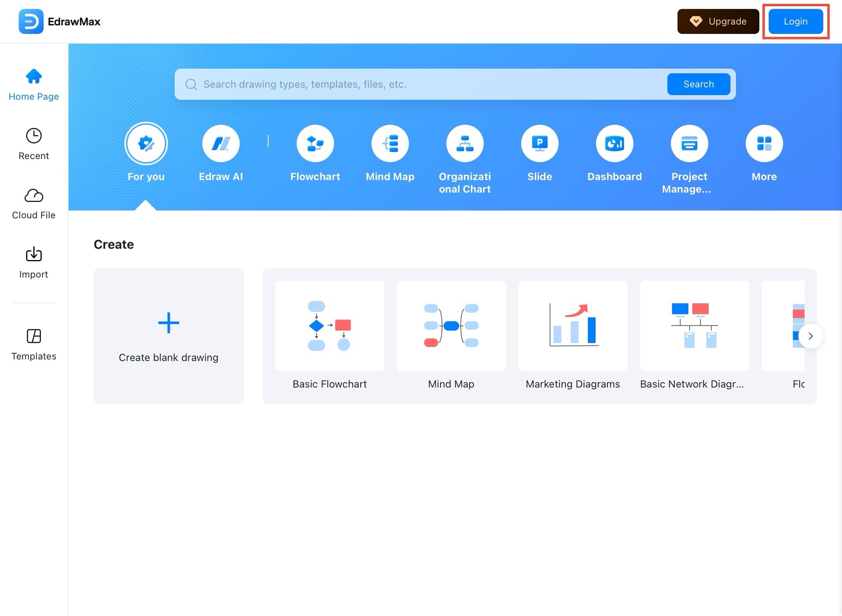Open the More categories icon

click(x=763, y=143)
